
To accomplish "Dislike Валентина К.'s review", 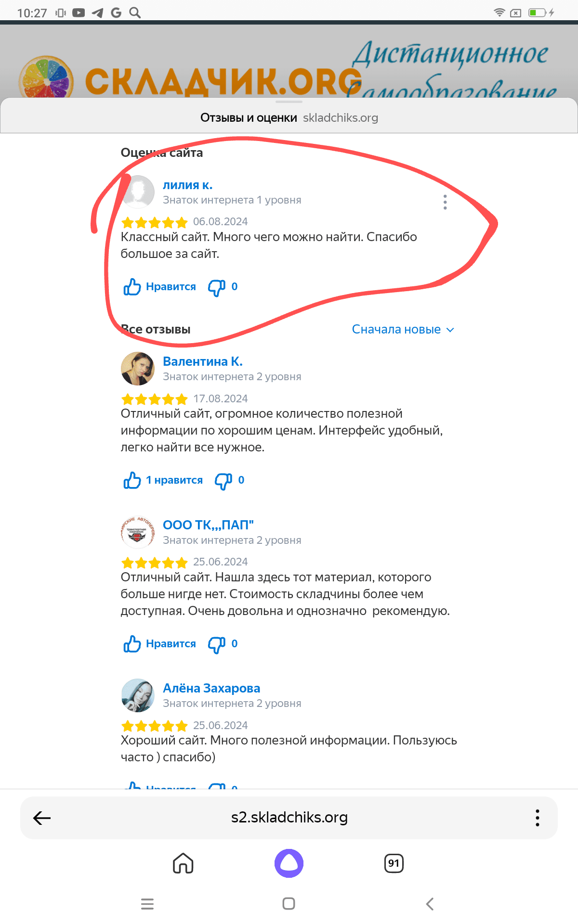I will click(229, 480).
